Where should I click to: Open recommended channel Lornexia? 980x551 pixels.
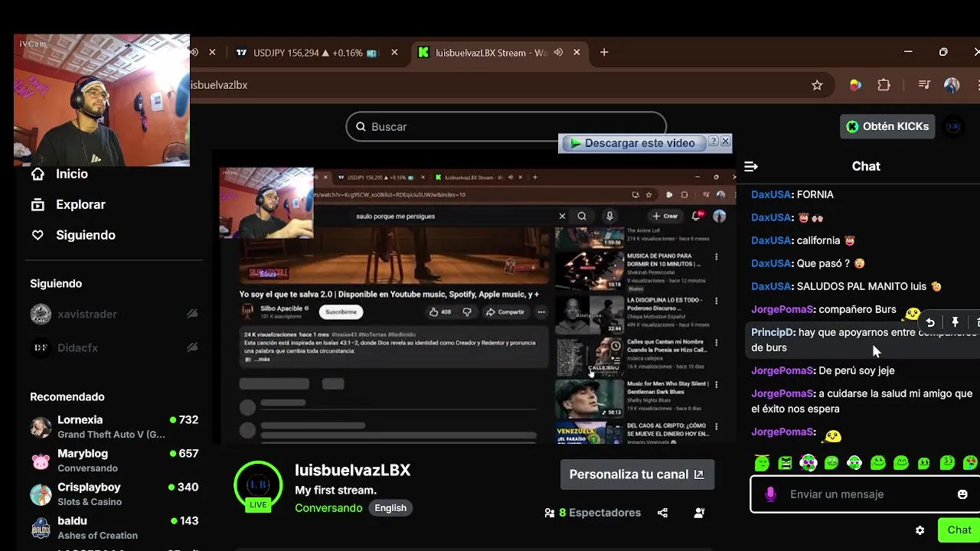(115, 426)
